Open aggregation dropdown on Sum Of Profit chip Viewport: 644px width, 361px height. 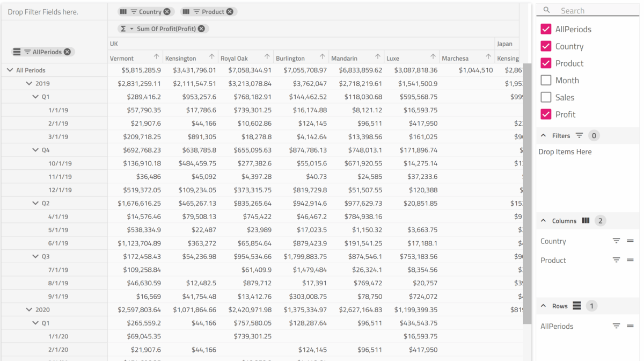(x=131, y=29)
